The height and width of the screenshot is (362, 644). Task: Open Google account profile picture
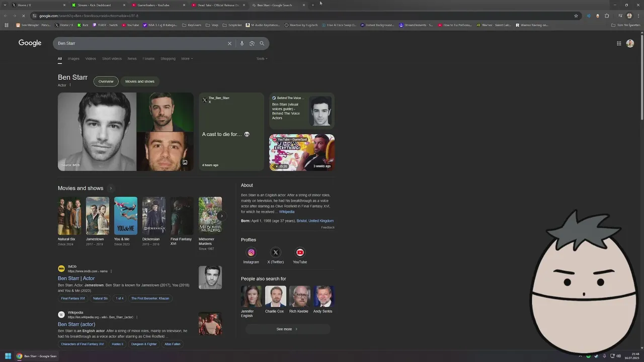point(630,43)
